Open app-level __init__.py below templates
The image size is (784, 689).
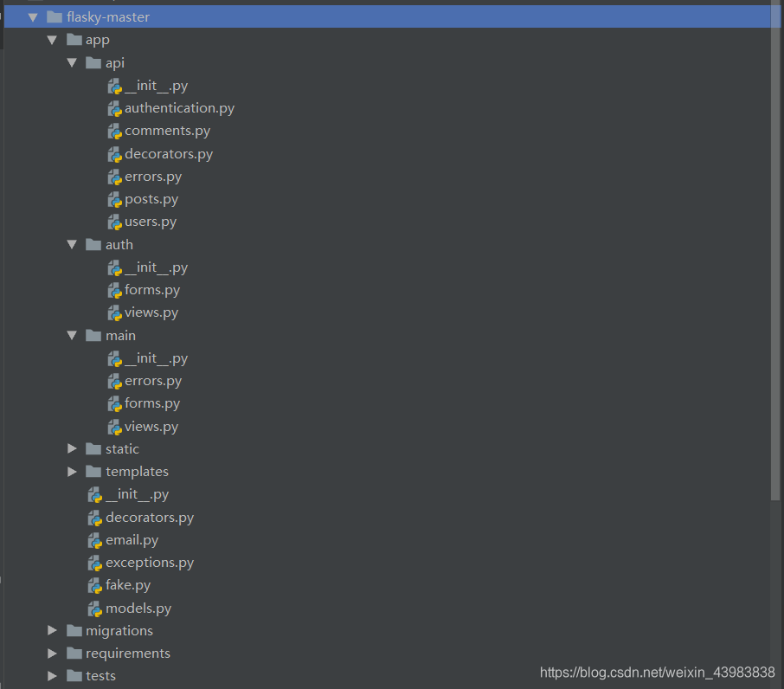137,494
